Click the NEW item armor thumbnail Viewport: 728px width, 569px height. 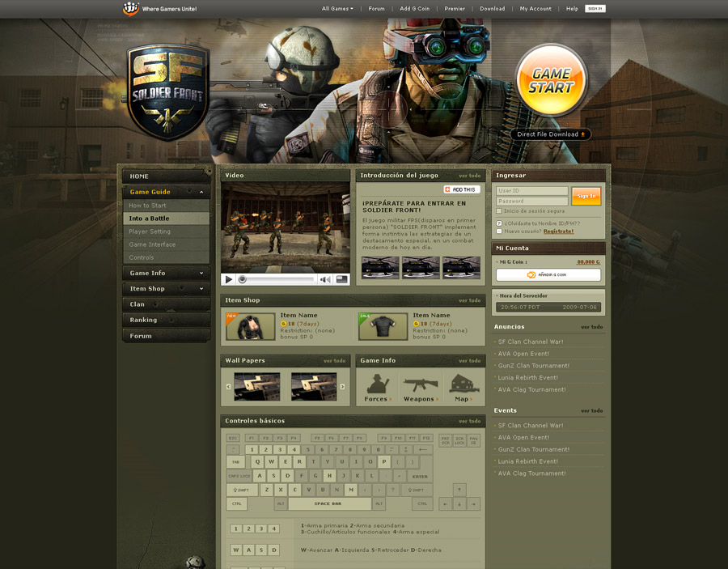coord(250,326)
